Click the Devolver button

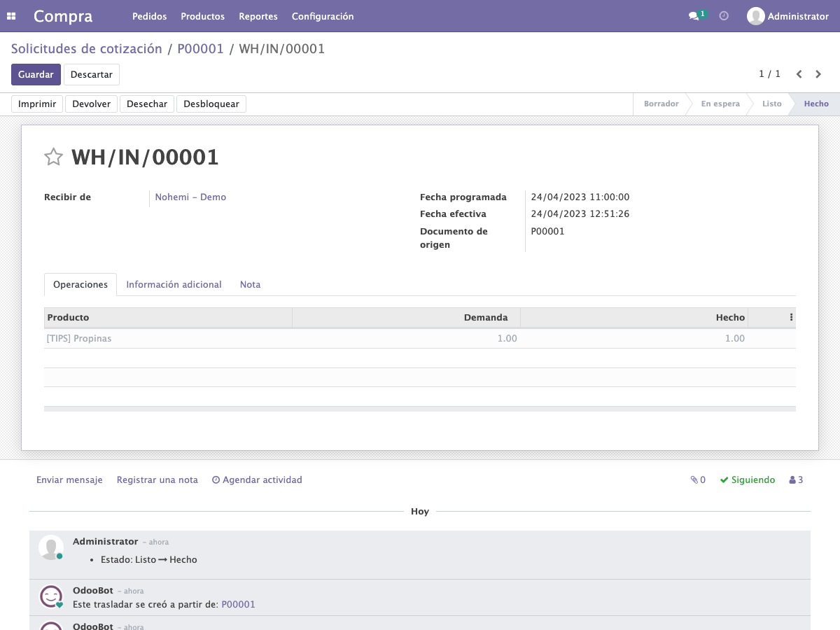click(x=92, y=104)
